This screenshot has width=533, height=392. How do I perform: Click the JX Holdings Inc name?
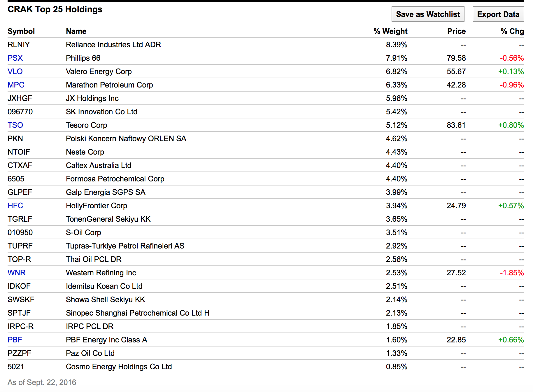tap(92, 98)
